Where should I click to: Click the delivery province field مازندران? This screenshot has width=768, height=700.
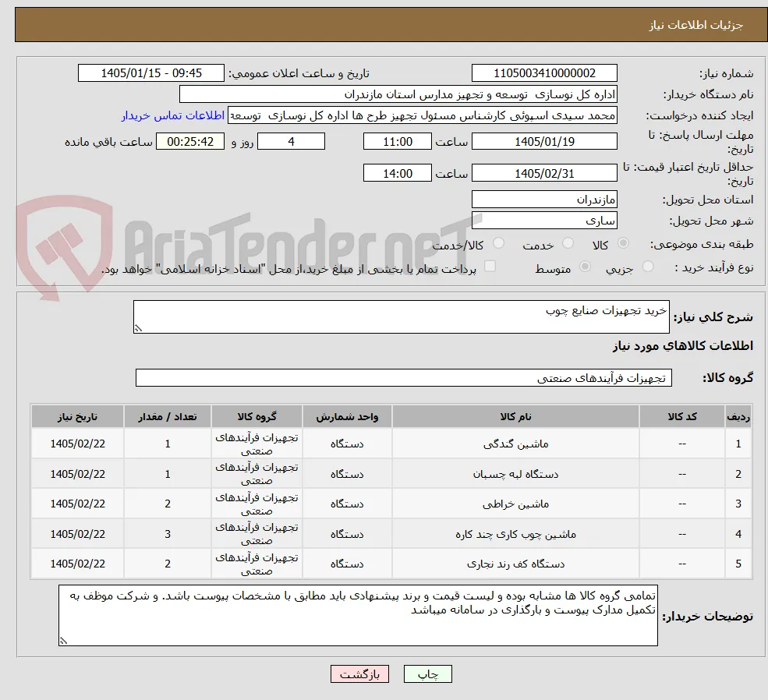pyautogui.click(x=544, y=200)
